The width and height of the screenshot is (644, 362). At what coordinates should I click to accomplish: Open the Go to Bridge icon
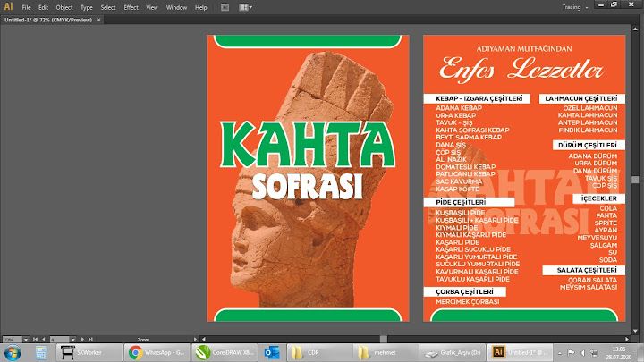(x=225, y=7)
